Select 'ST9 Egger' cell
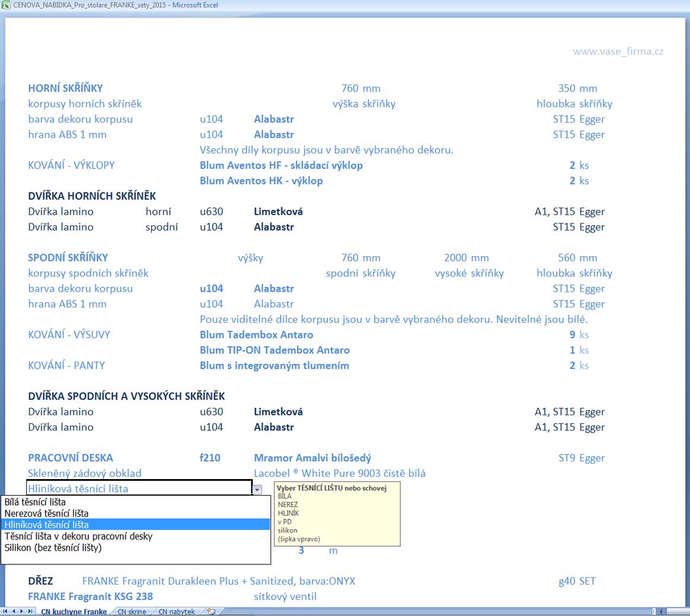This screenshot has height=616, width=690. [582, 458]
